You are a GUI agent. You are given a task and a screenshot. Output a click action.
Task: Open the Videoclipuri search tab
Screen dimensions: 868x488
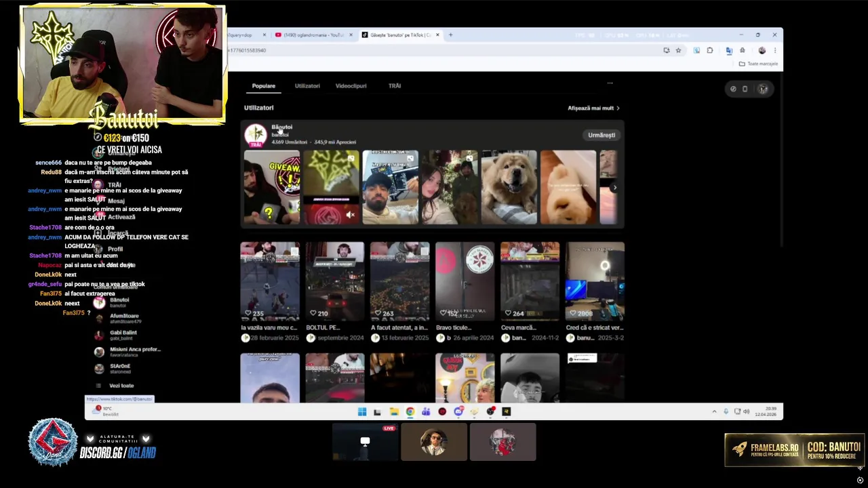pyautogui.click(x=351, y=86)
